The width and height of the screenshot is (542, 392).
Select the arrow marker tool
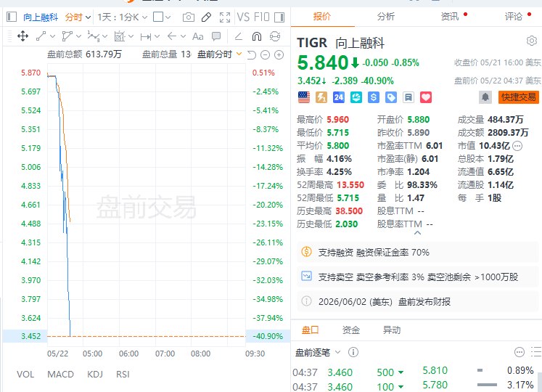tap(172, 36)
